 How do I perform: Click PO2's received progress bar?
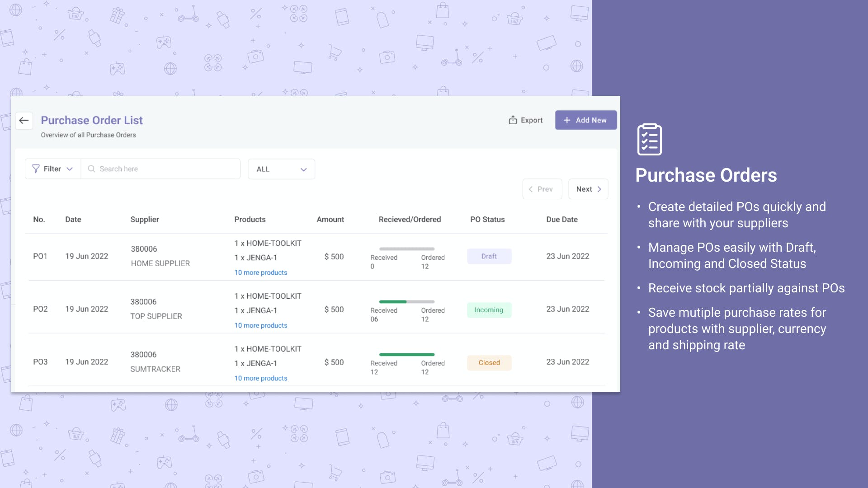pos(406,302)
